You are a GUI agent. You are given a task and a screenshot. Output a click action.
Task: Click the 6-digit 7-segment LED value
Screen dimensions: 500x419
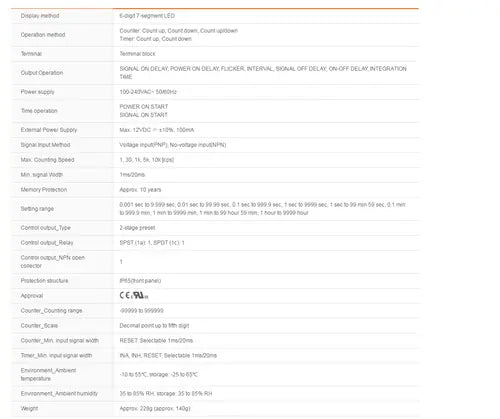point(147,16)
